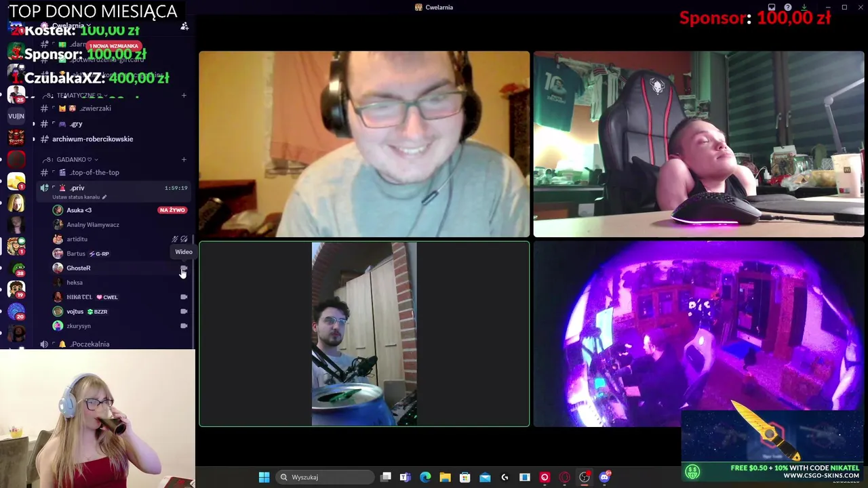Open the Discord help icon
Viewport: 868px width, 488px height.
point(788,7)
